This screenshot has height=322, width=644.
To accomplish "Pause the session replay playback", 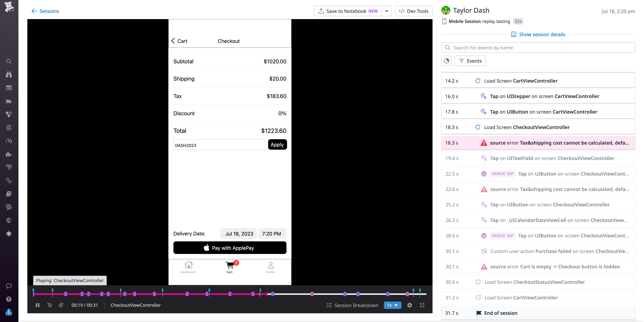I will pos(38,305).
